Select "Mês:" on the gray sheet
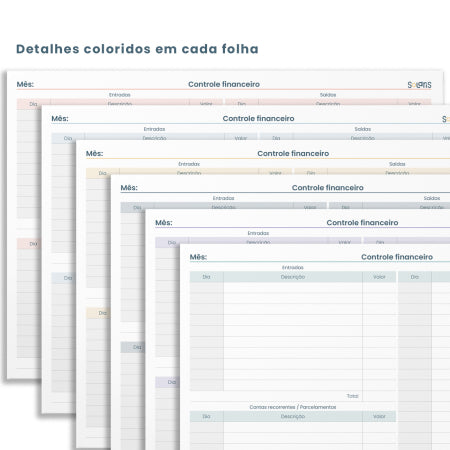450x450 pixels. pos(129,188)
